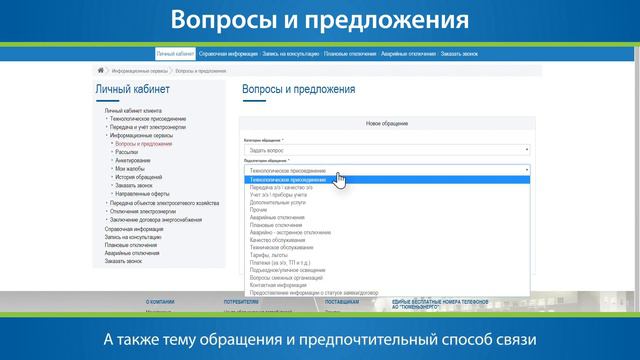Expand 'Отключения электроэнергии' in the sidebar
The image size is (640, 360).
click(143, 211)
